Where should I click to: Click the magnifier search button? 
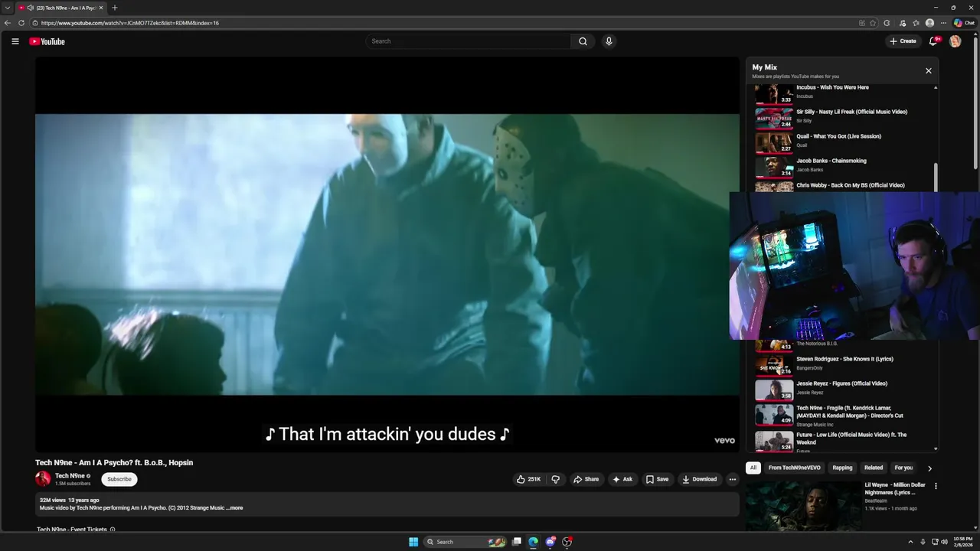(x=583, y=41)
